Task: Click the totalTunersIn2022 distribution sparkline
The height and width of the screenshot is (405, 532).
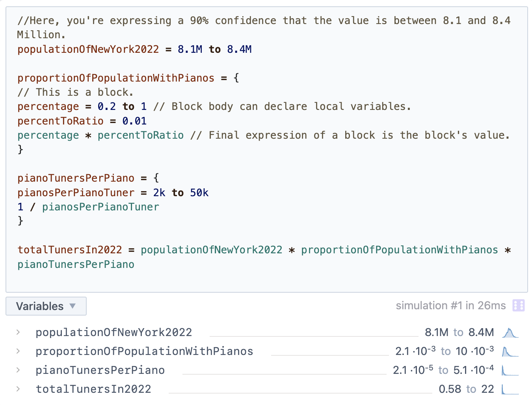Action: [510, 389]
